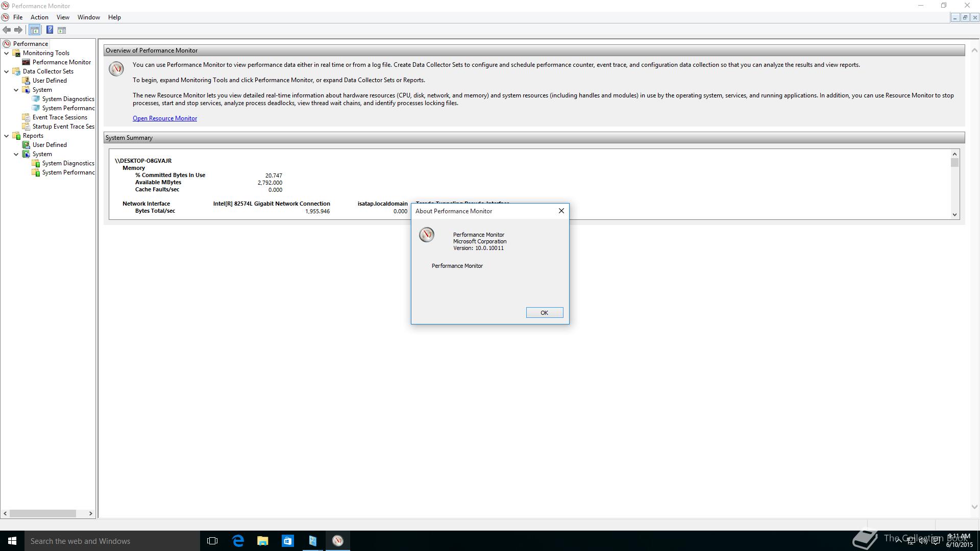This screenshot has width=980, height=551.
Task: Toggle the Show/Hide Action Pane toolbar icon
Action: click(x=62, y=30)
